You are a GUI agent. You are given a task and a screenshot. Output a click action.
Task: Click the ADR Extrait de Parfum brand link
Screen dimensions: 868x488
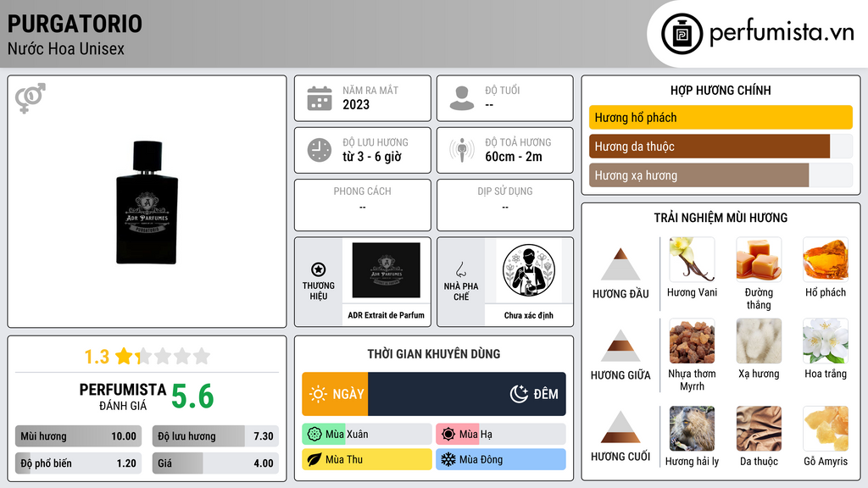(387, 315)
